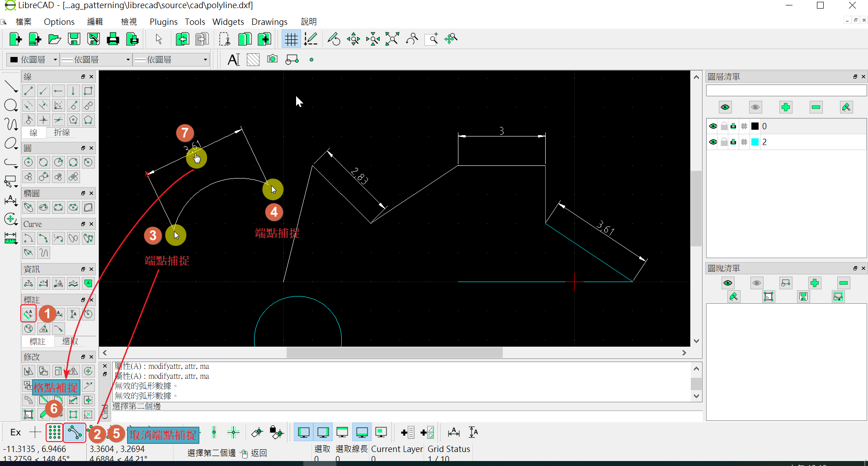Click the horizontal scrollbar of canvas
The width and height of the screenshot is (868, 466).
(394, 353)
